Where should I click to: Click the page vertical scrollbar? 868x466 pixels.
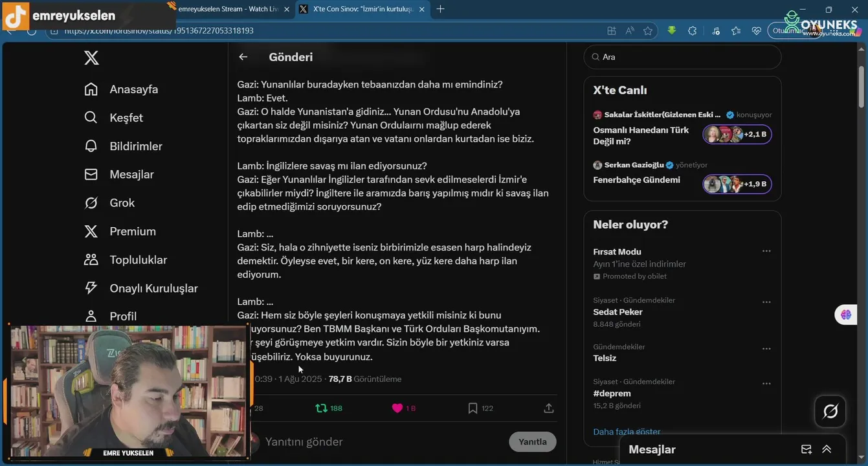click(862, 86)
